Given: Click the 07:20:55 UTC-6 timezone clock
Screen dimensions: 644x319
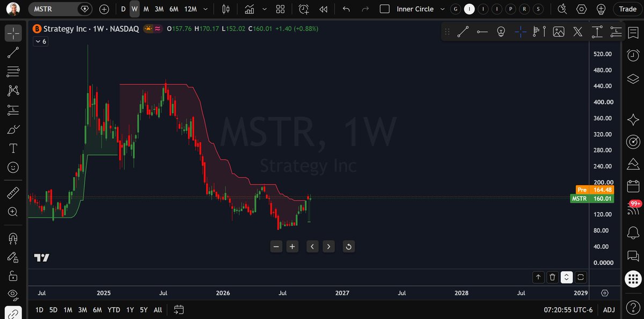Looking at the screenshot, I should (x=568, y=310).
